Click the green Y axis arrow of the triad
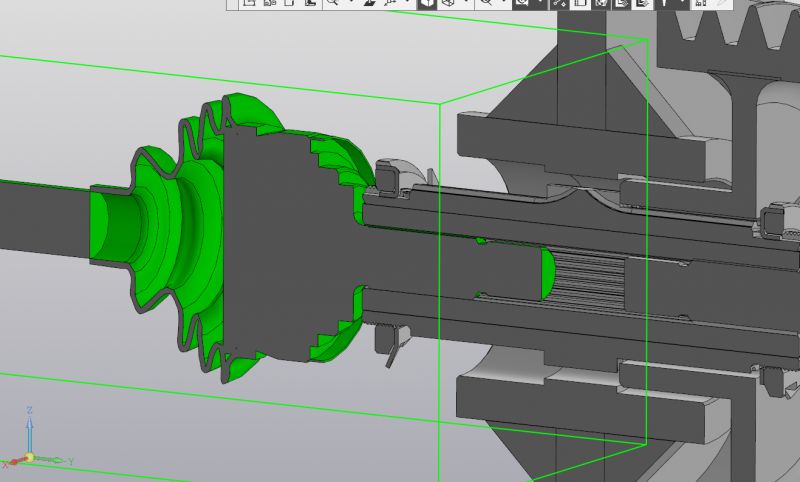This screenshot has height=482, width=800. (60, 459)
